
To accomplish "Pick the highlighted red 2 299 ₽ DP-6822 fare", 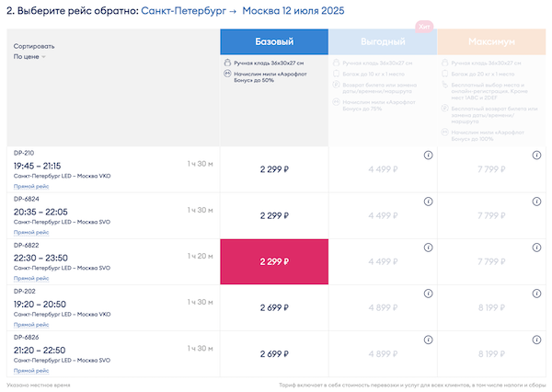I will [273, 261].
